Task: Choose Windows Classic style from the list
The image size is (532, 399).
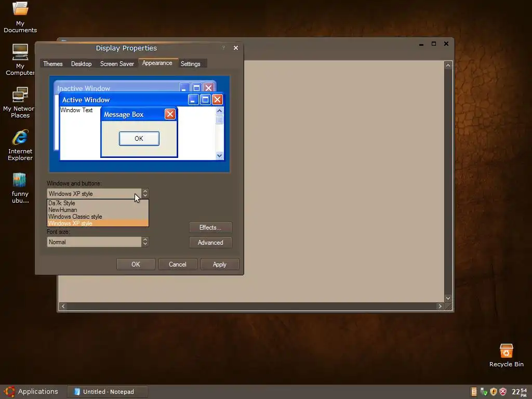Action: click(x=98, y=217)
